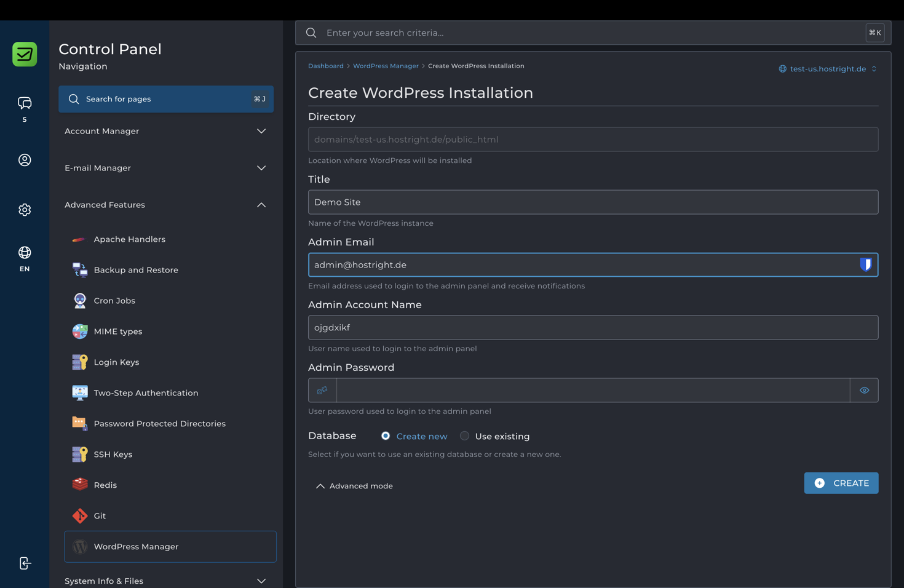Click the globe language icon labeled EN
Screen dimensions: 904x588
point(25,253)
